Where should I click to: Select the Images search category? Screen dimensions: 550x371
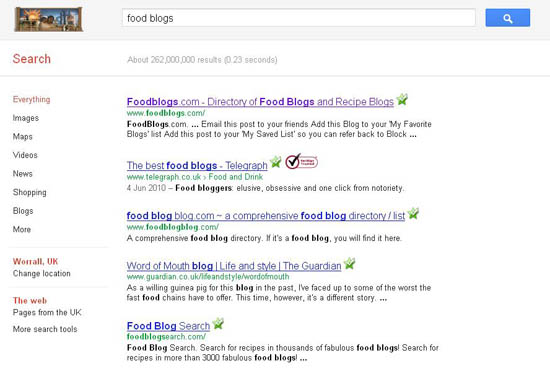[x=26, y=118]
